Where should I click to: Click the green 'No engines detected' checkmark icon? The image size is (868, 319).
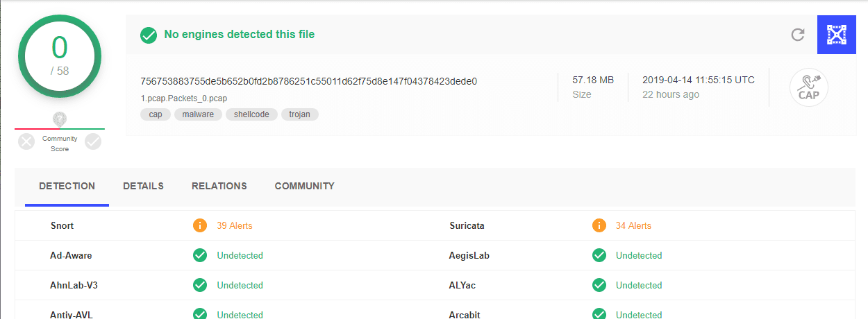tap(148, 35)
